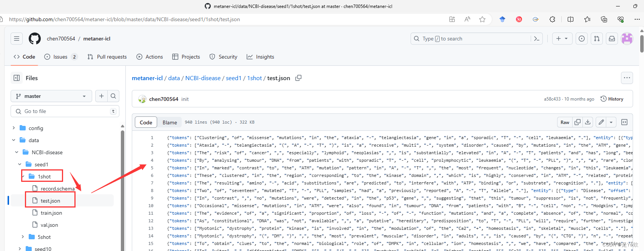Open the master branch dropdown
The width and height of the screenshot is (644, 251).
[51, 96]
